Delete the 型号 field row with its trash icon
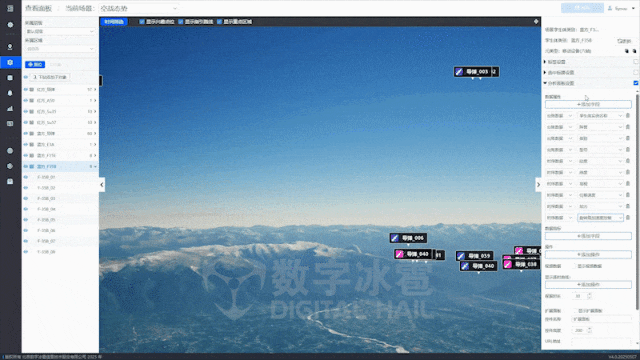 coord(628,150)
